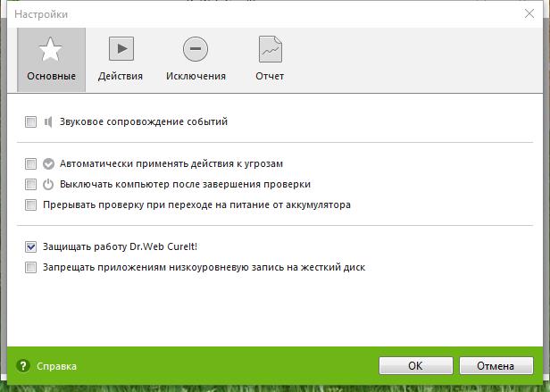
Task: Check Запрещать приложениям низкоуровневую запись checkbox
Action: click(x=31, y=267)
